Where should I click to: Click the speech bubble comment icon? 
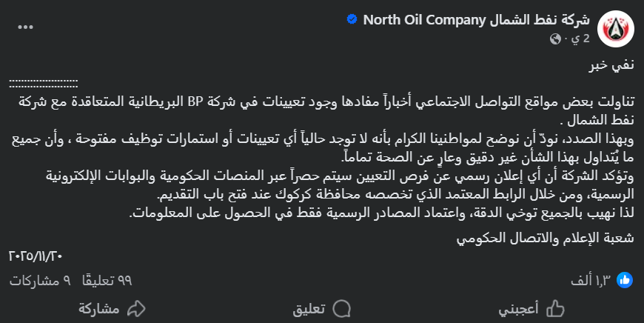tap(342, 308)
